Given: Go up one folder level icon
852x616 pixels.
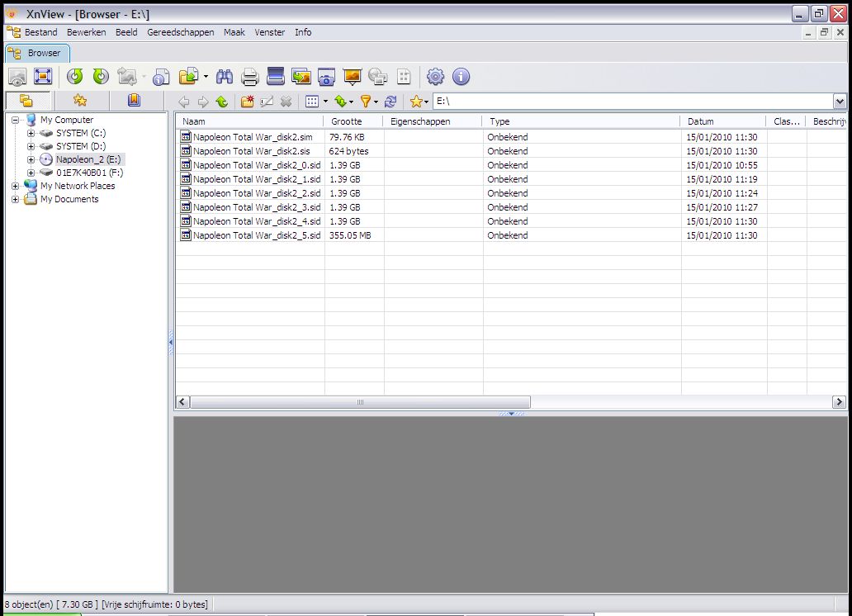Looking at the screenshot, I should tap(222, 102).
